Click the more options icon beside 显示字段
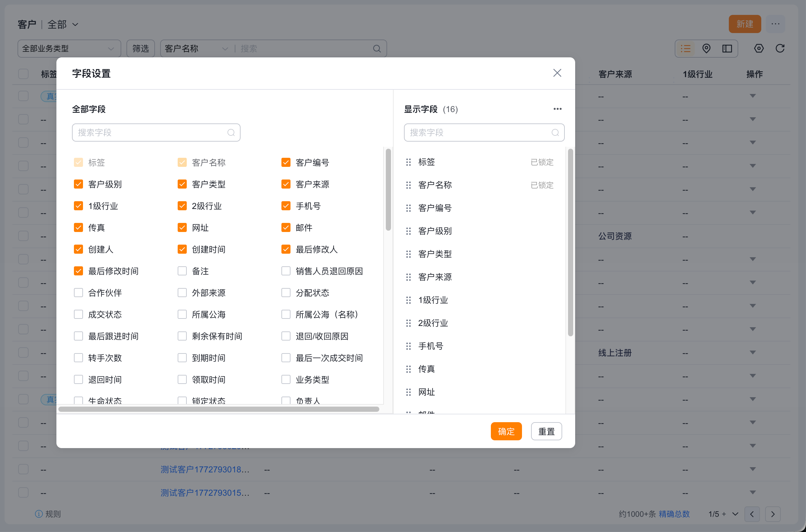 tap(557, 109)
